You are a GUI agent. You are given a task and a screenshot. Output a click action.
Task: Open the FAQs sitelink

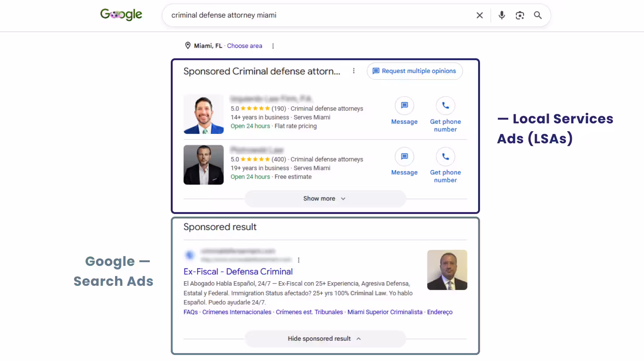click(191, 312)
